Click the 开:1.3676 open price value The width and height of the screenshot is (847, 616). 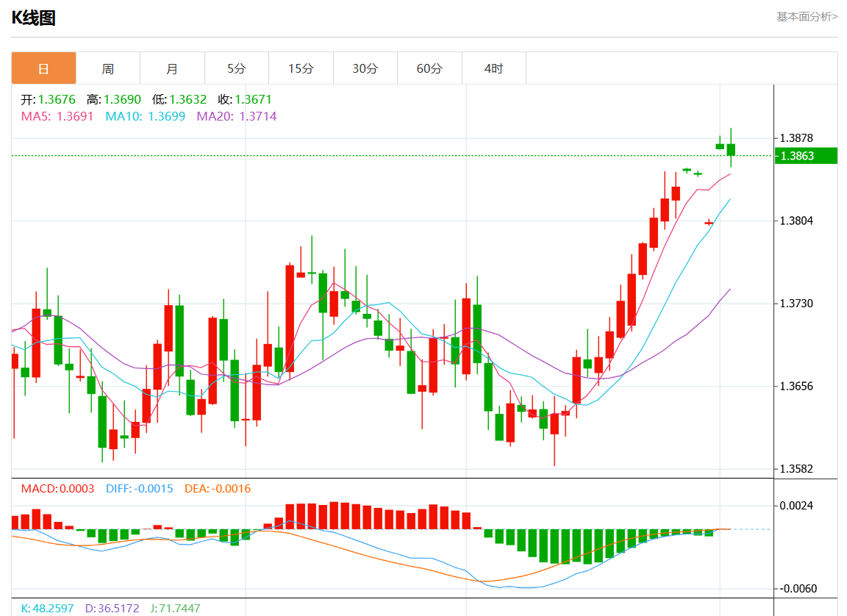click(48, 99)
